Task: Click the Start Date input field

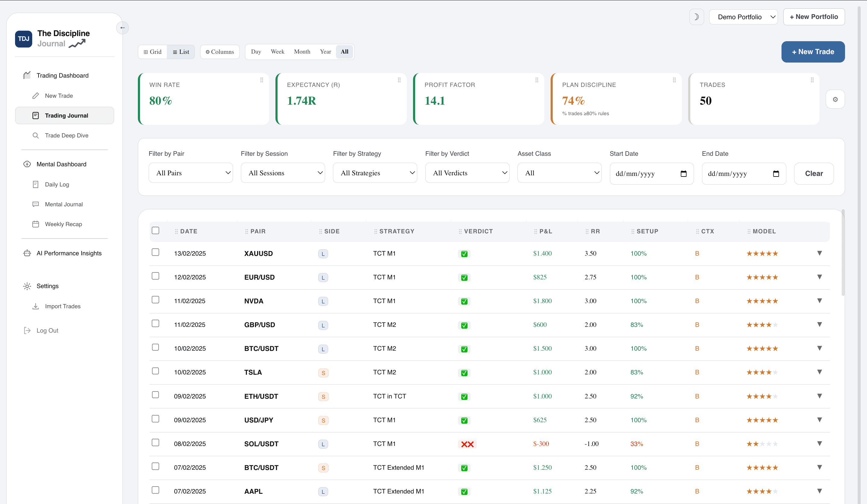Action: click(x=647, y=173)
